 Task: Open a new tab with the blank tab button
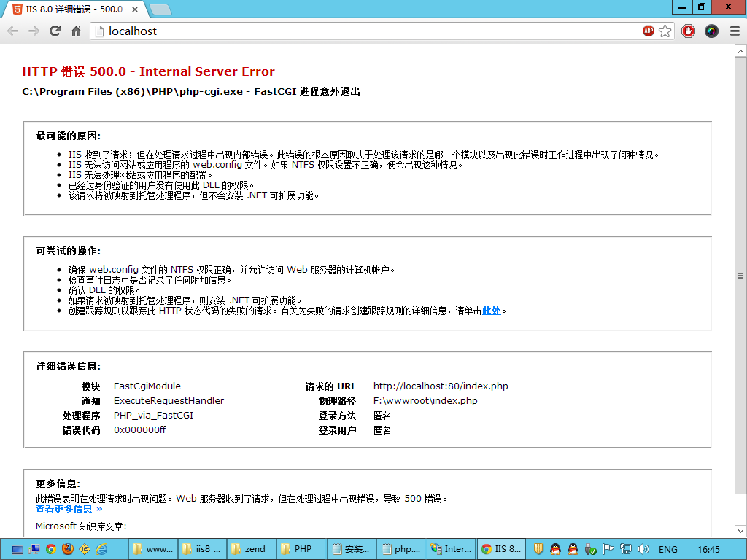coord(160,9)
